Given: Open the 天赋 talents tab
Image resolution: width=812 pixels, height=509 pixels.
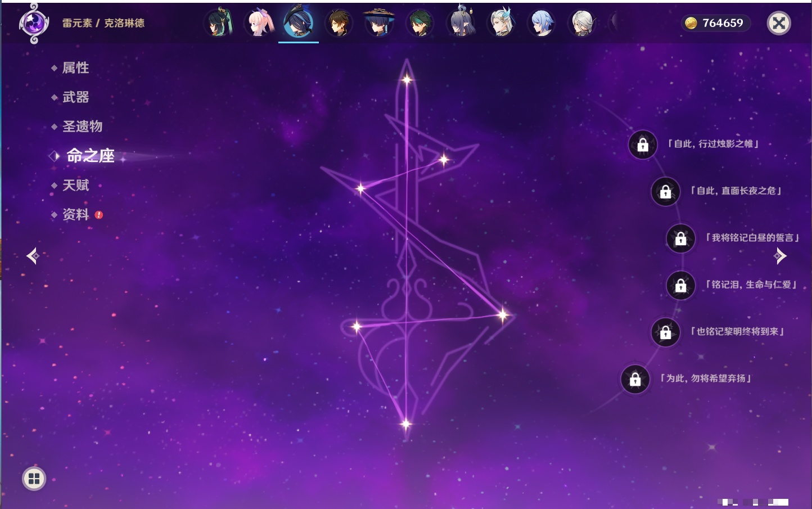Looking at the screenshot, I should coord(75,185).
